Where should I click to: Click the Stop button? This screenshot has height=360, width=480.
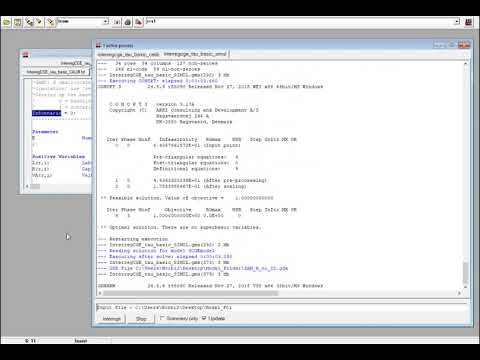click(x=141, y=319)
